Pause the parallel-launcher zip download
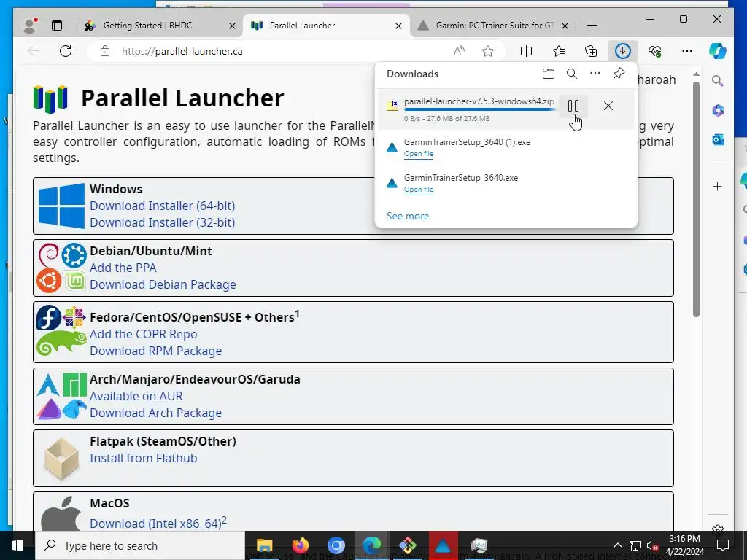This screenshot has width=747, height=560. (573, 106)
